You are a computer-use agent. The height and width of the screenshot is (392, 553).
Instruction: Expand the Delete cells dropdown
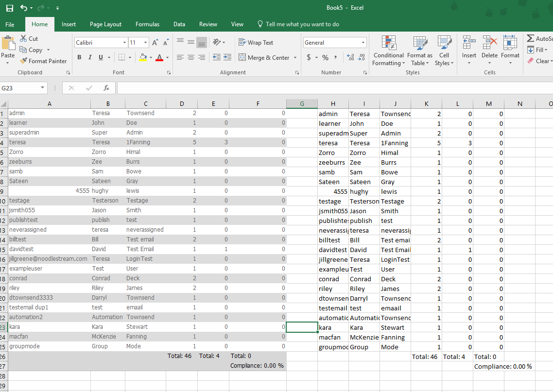(489, 63)
